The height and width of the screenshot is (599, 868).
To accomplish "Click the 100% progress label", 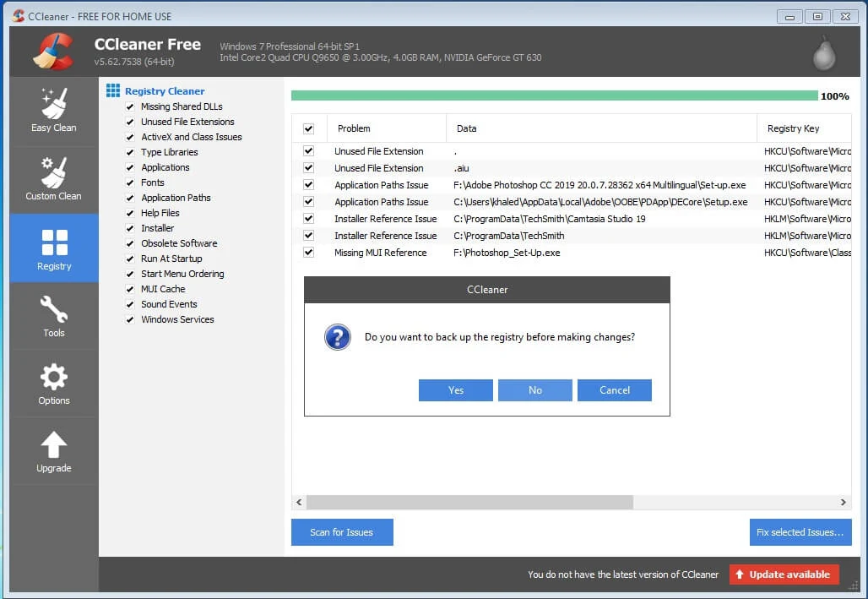I will (x=835, y=96).
